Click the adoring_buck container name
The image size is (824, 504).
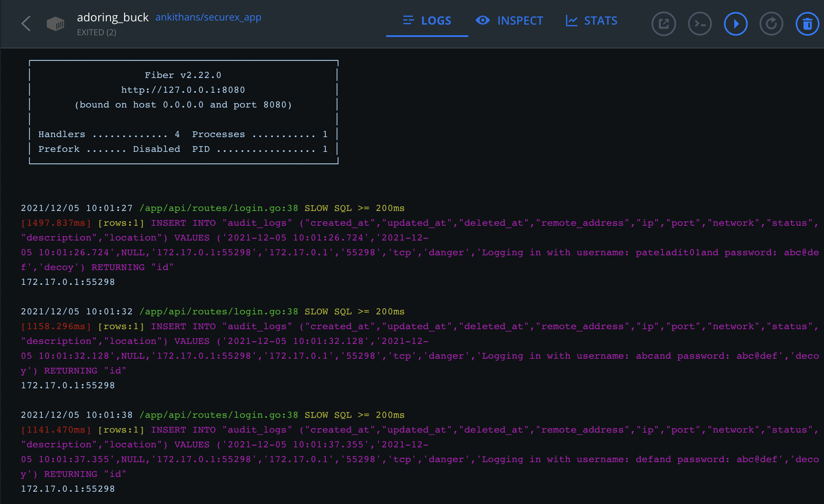pyautogui.click(x=113, y=17)
